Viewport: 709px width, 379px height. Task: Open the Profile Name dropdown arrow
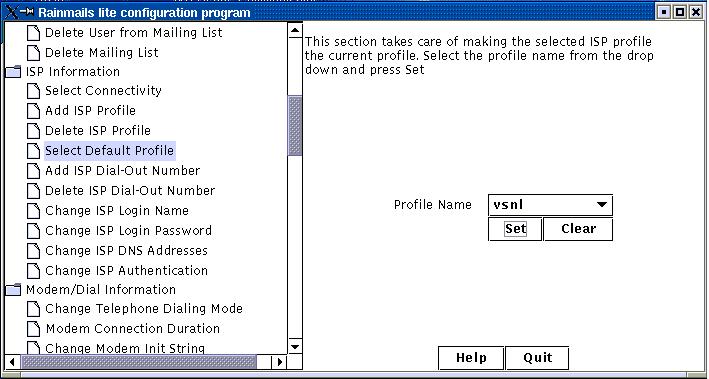(601, 205)
